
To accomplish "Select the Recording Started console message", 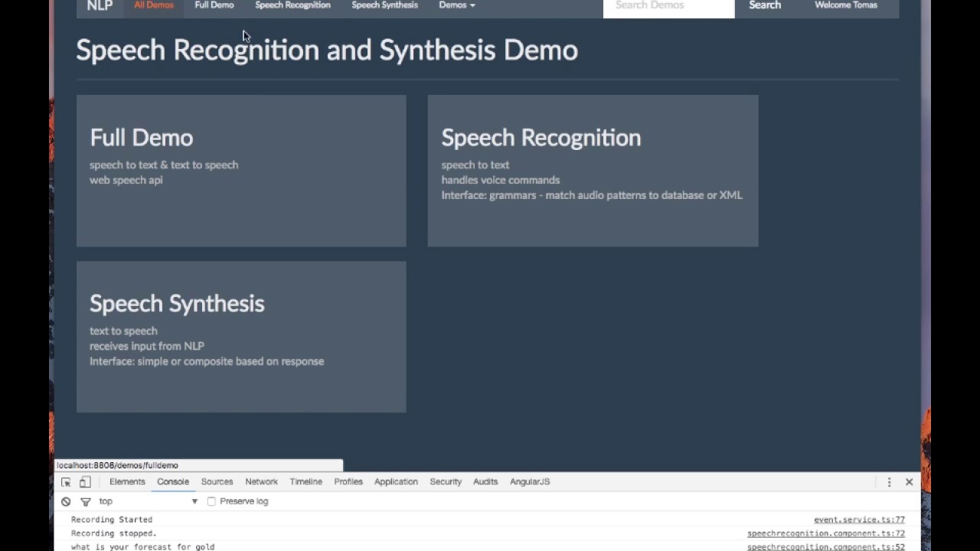I will click(x=112, y=520).
